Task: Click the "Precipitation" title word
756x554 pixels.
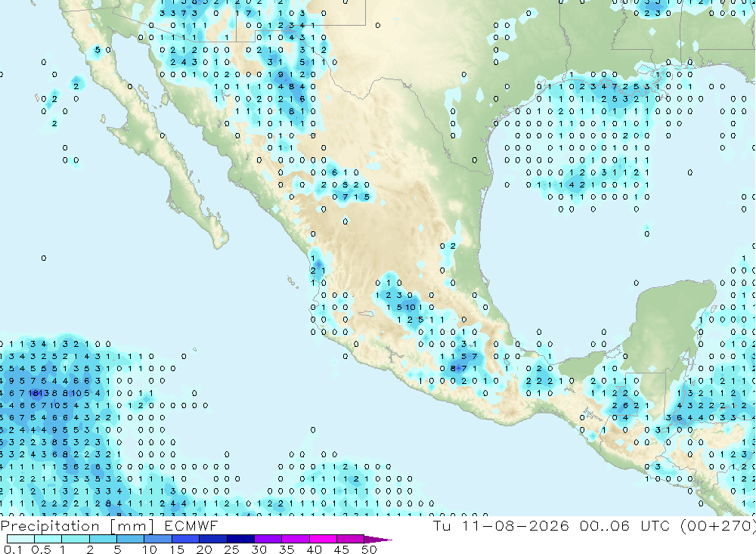Action: coord(50,525)
